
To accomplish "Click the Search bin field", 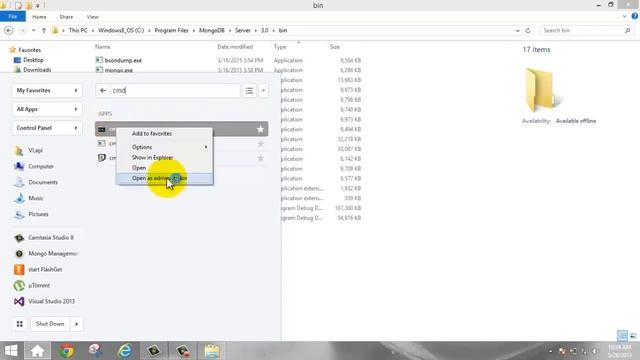I will [x=587, y=31].
